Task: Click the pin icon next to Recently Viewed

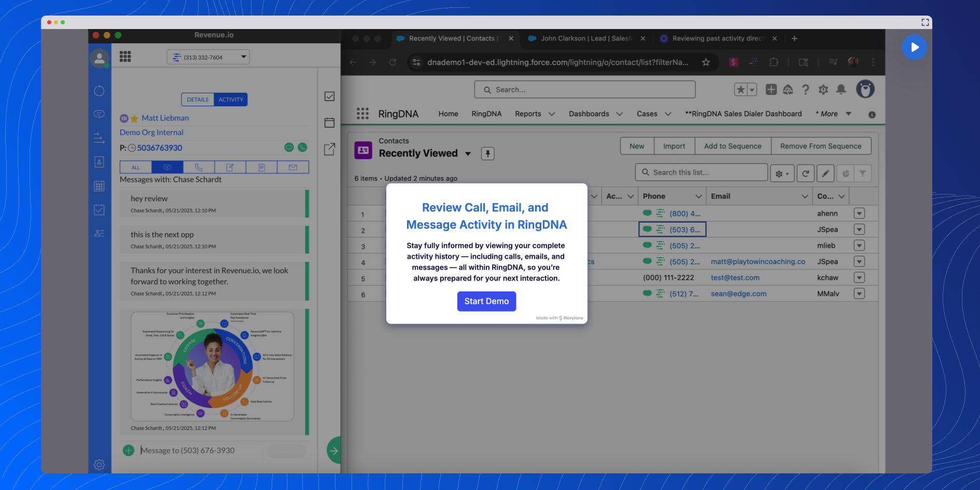Action: click(487, 153)
